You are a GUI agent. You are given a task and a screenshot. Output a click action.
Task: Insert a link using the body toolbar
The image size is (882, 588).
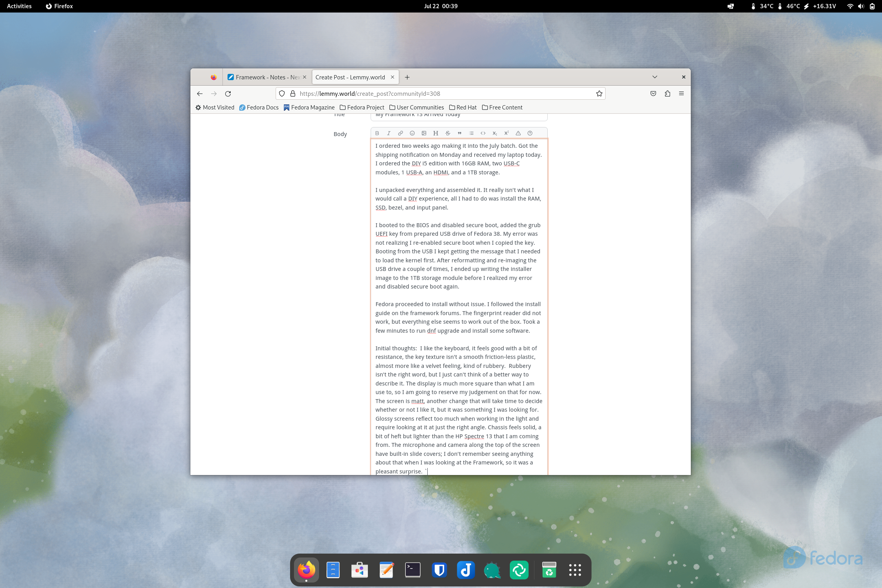(400, 133)
